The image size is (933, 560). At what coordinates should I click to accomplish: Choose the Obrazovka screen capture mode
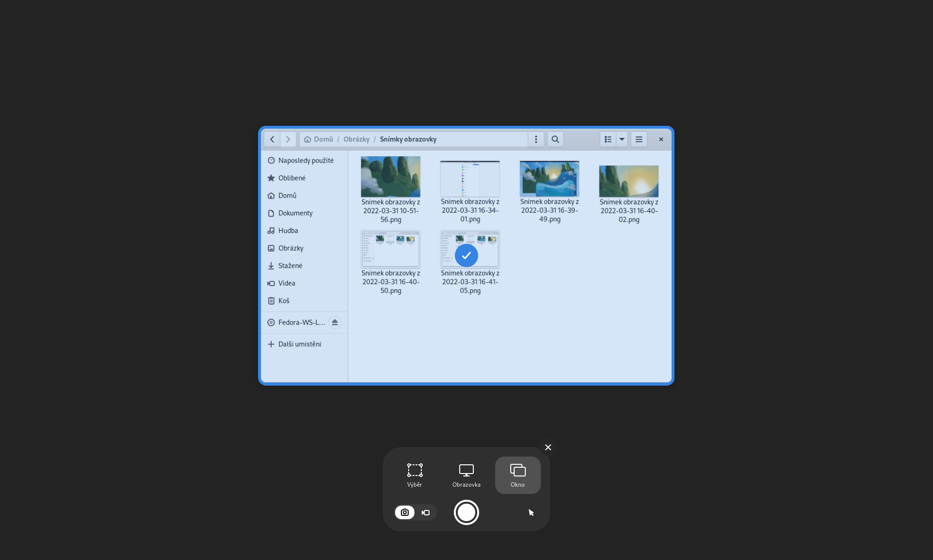coord(466,475)
